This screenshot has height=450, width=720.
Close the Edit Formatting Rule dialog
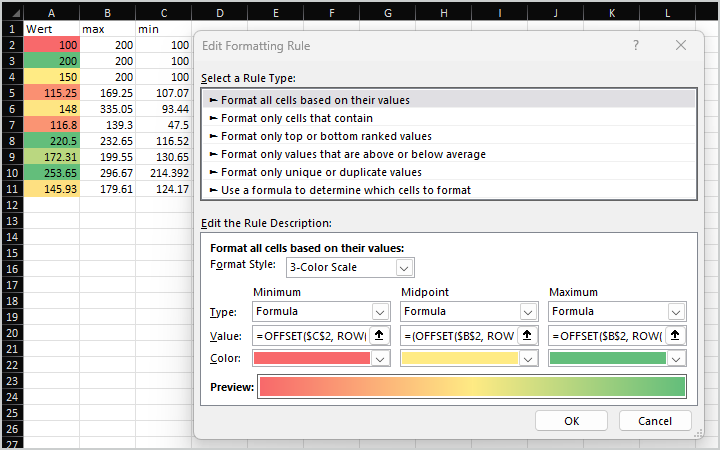tap(681, 45)
